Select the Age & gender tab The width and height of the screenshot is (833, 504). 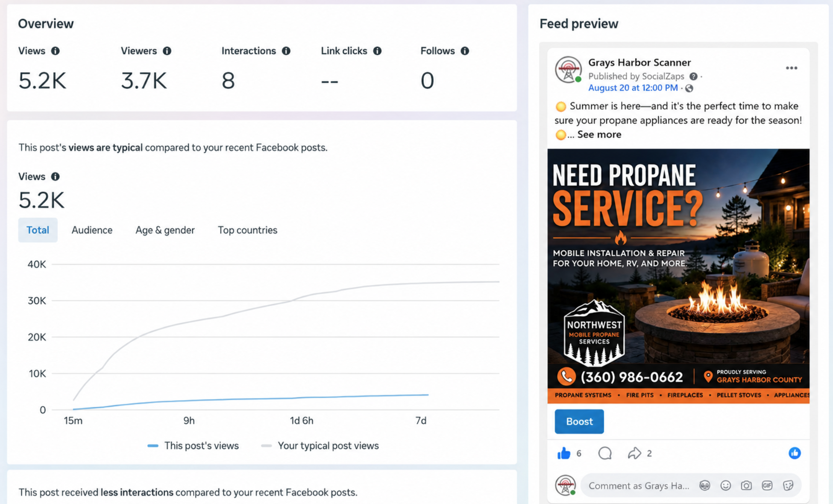[x=165, y=230]
